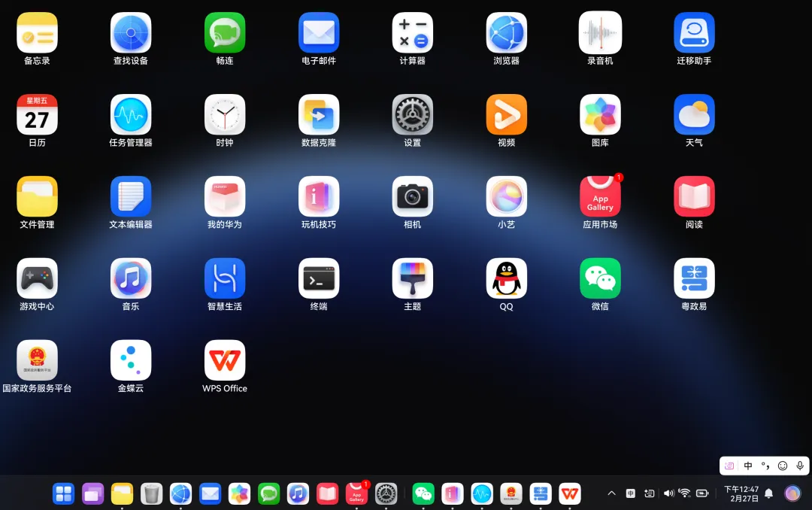Image resolution: width=812 pixels, height=510 pixels.
Task: Start voice input from input bar
Action: 800,466
